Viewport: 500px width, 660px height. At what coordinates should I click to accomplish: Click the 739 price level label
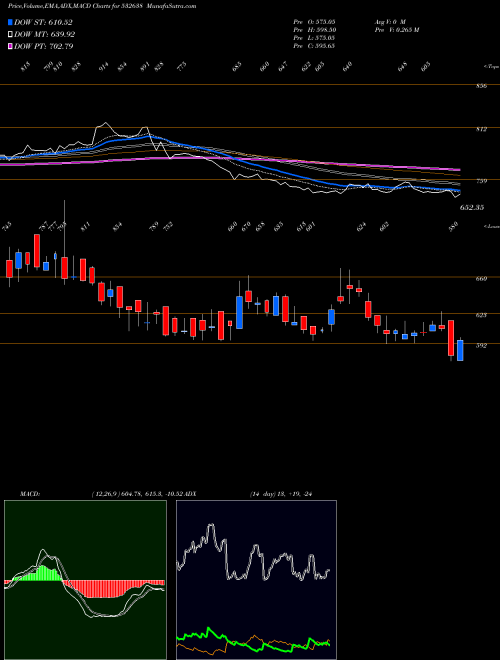483,181
